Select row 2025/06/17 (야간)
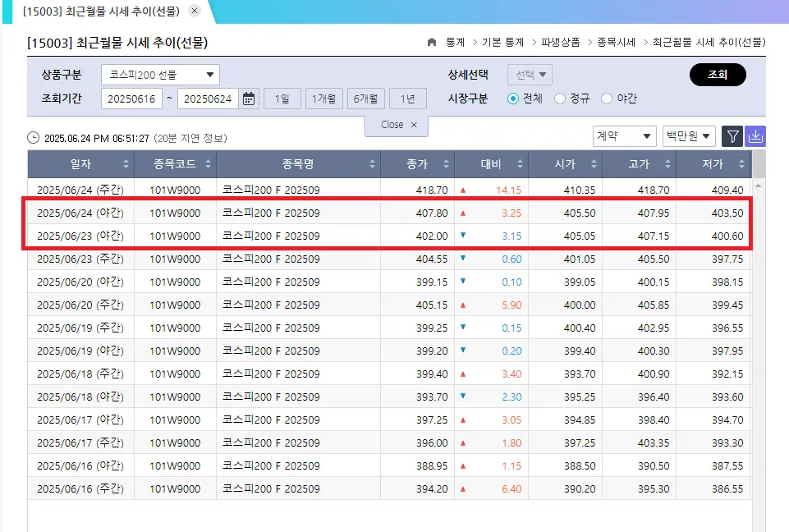 [x=389, y=420]
